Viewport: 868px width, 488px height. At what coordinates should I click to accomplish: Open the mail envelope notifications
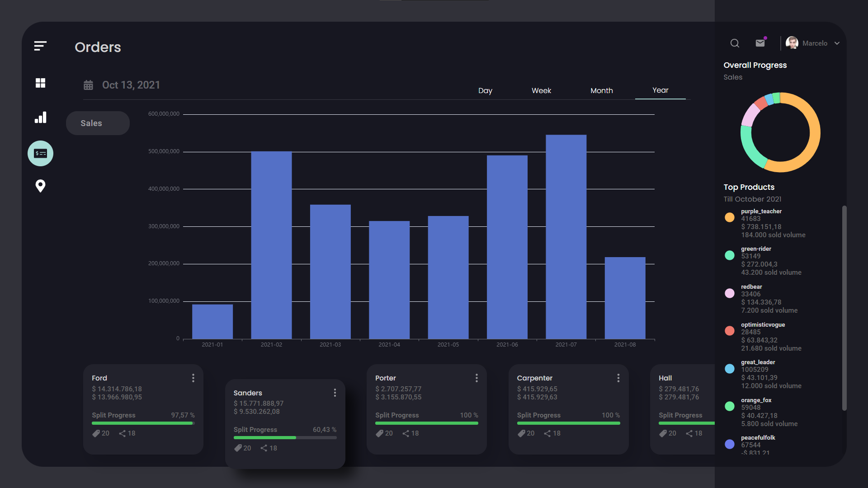pos(760,43)
